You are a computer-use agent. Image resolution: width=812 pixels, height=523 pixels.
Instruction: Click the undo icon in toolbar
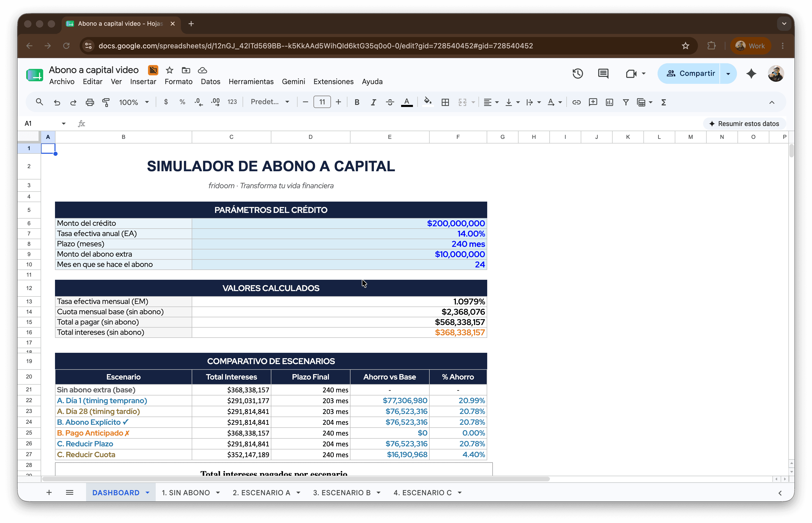tap(57, 102)
